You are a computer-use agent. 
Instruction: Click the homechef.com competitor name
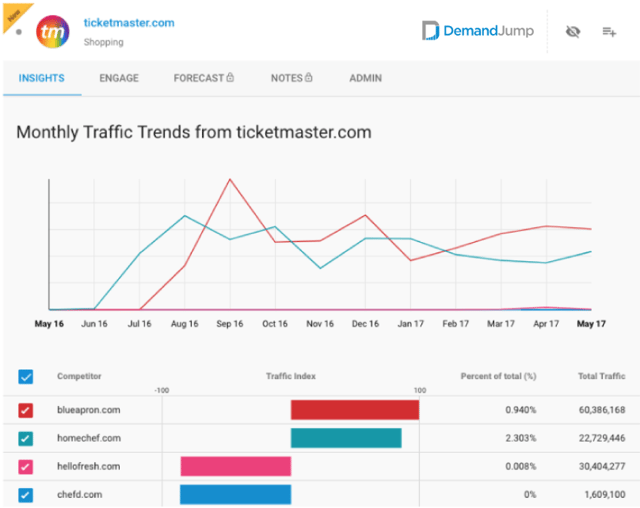[x=89, y=438]
